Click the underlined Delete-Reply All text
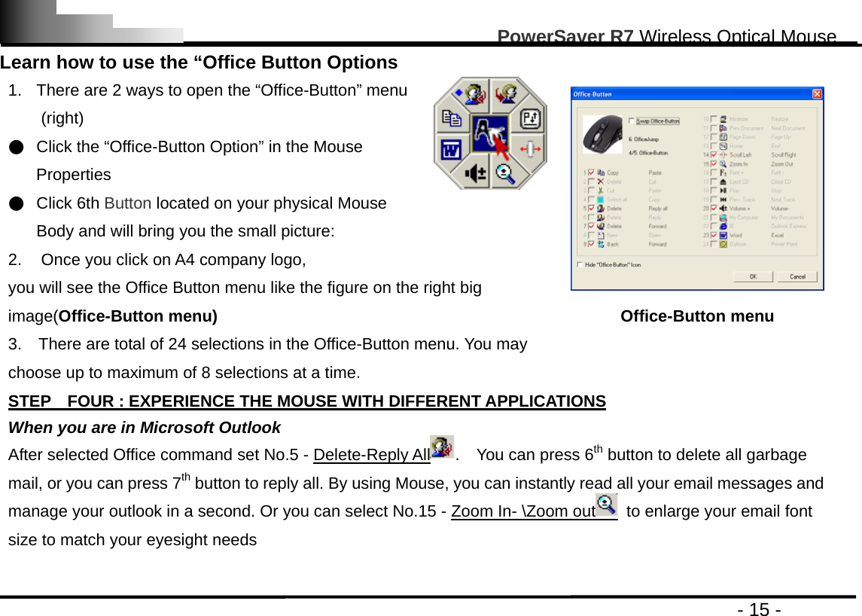862x616 pixels. coord(372,455)
